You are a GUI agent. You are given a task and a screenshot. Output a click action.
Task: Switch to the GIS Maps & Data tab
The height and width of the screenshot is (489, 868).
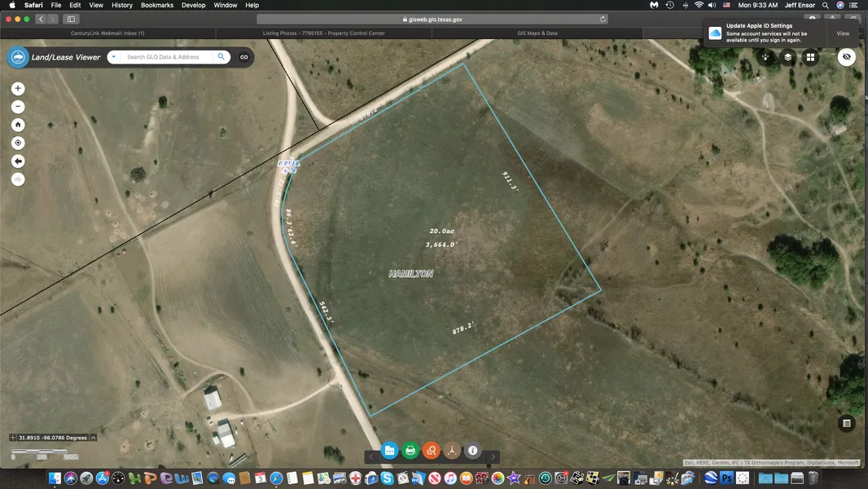point(537,33)
